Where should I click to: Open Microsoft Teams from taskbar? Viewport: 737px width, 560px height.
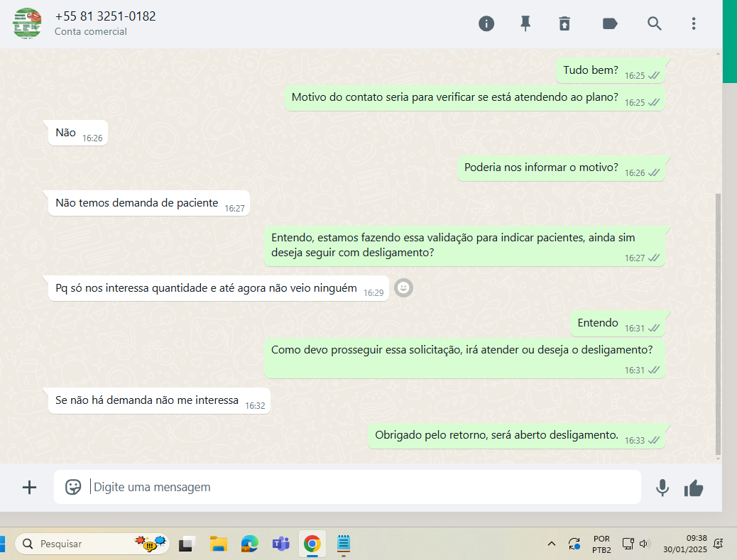[x=280, y=544]
